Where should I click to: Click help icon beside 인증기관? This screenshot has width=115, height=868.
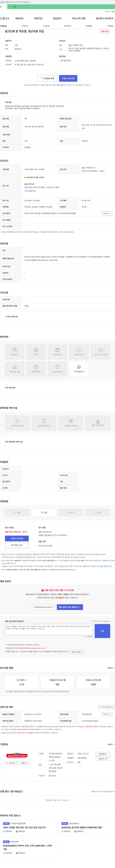click(67, 714)
